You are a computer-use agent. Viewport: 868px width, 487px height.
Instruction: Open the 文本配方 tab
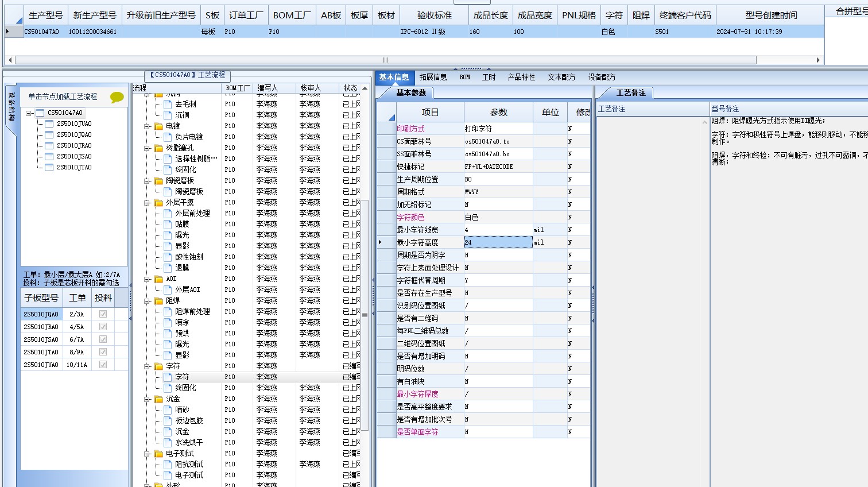tap(561, 78)
